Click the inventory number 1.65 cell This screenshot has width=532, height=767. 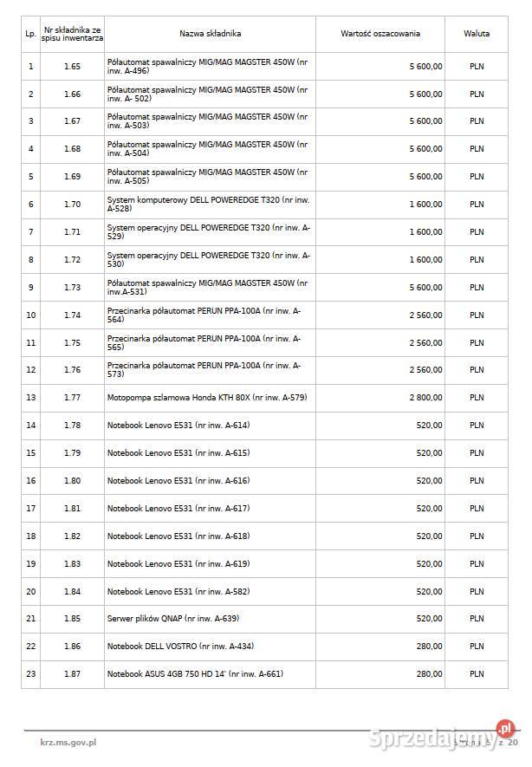[72, 66]
